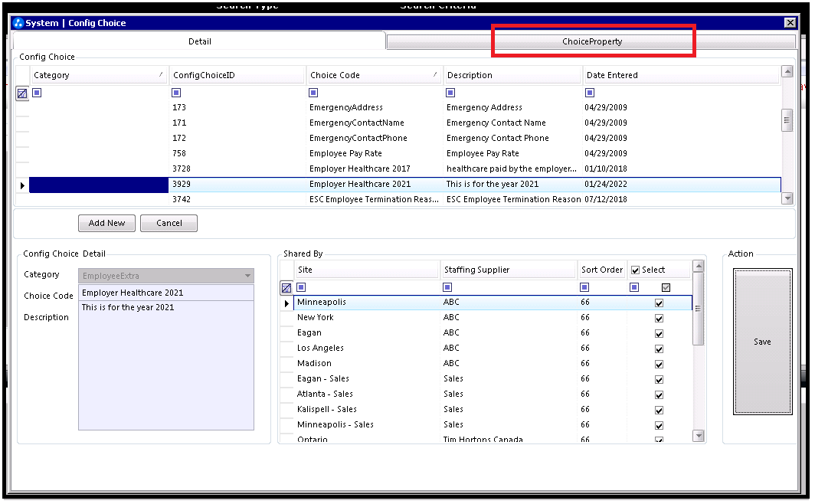Click scroll down arrow of Shared By grid
Image resolution: width=815 pixels, height=504 pixels.
point(699,436)
